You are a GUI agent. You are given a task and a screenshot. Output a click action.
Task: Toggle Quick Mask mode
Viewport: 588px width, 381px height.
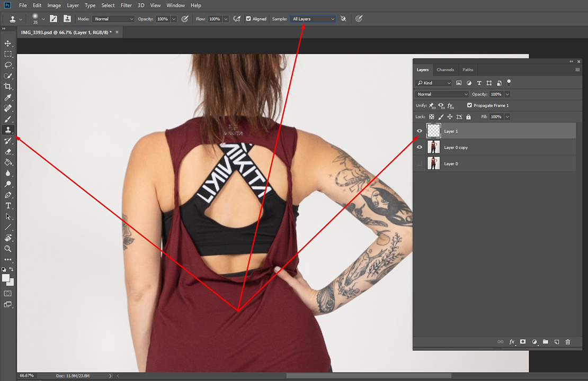click(x=8, y=293)
